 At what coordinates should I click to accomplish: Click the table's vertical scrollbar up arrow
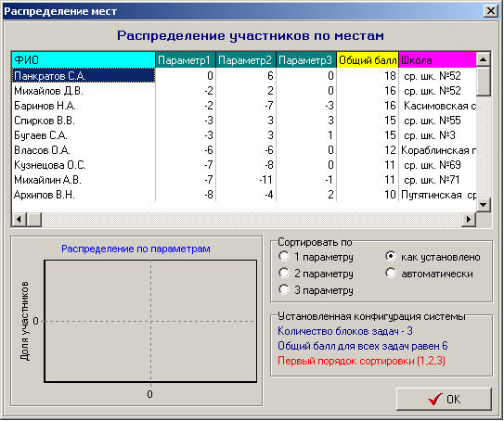click(x=483, y=59)
